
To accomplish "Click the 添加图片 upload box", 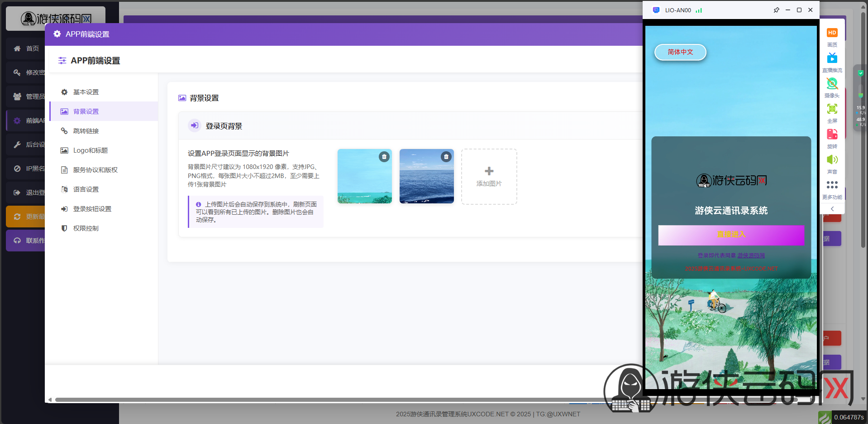I will coord(489,177).
